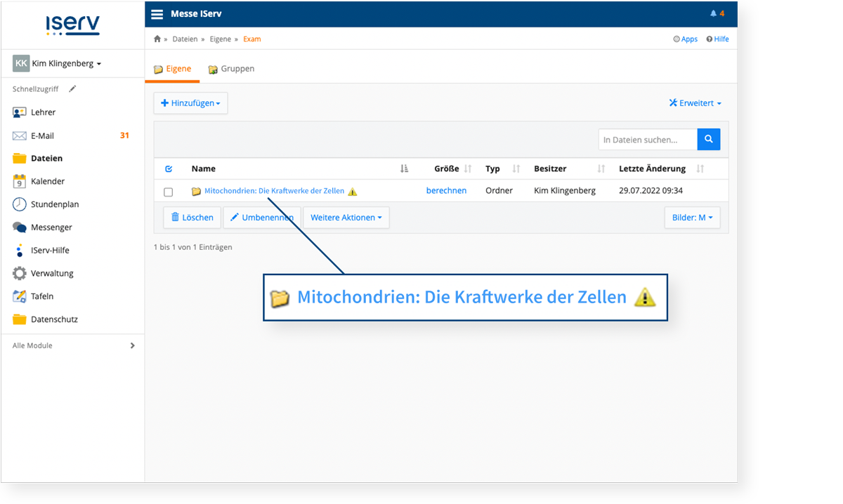Open the hamburger menu in the header
This screenshot has height=504, width=843.
pyautogui.click(x=157, y=14)
